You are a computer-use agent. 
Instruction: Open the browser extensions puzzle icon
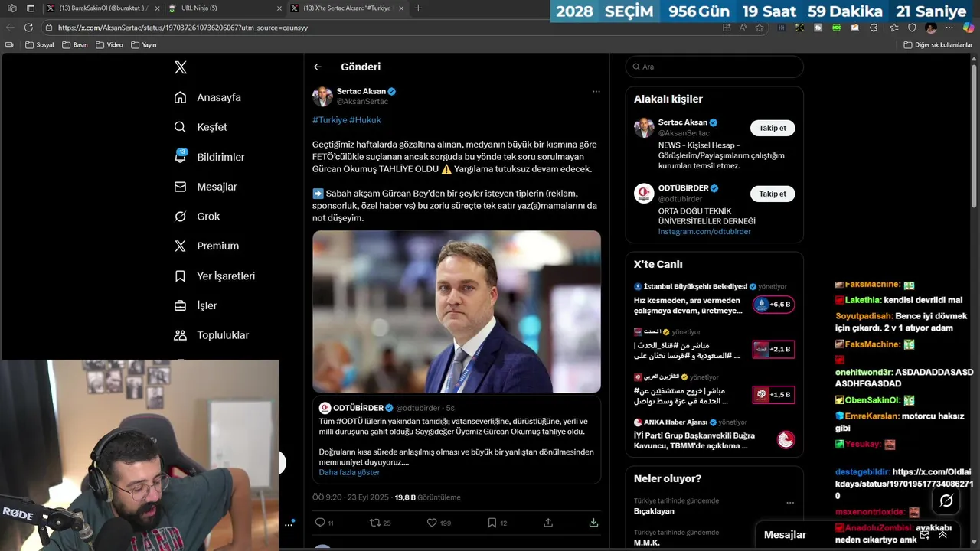tap(874, 28)
